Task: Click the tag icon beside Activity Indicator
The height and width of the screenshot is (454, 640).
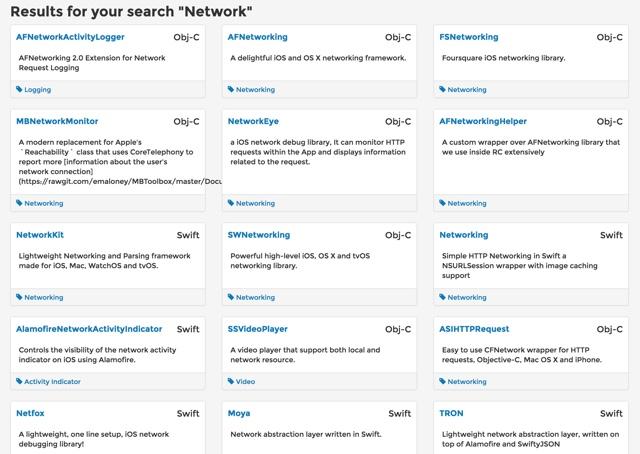Action: pos(19,381)
